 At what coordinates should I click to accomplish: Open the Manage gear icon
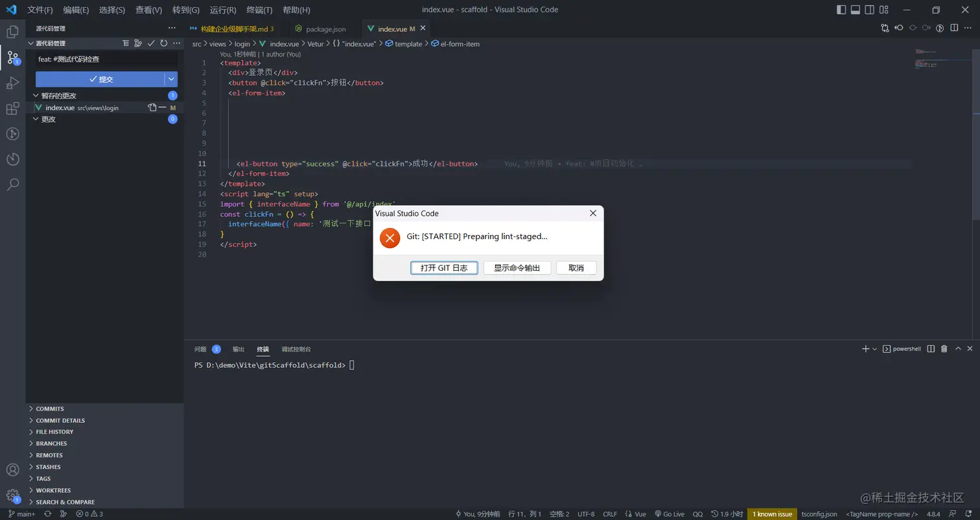(x=12, y=495)
